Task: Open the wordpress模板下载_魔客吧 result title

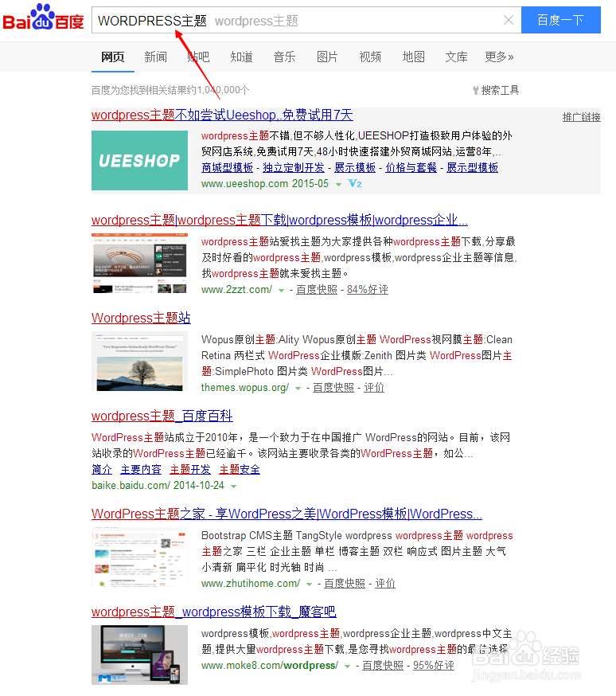Action: (x=214, y=612)
